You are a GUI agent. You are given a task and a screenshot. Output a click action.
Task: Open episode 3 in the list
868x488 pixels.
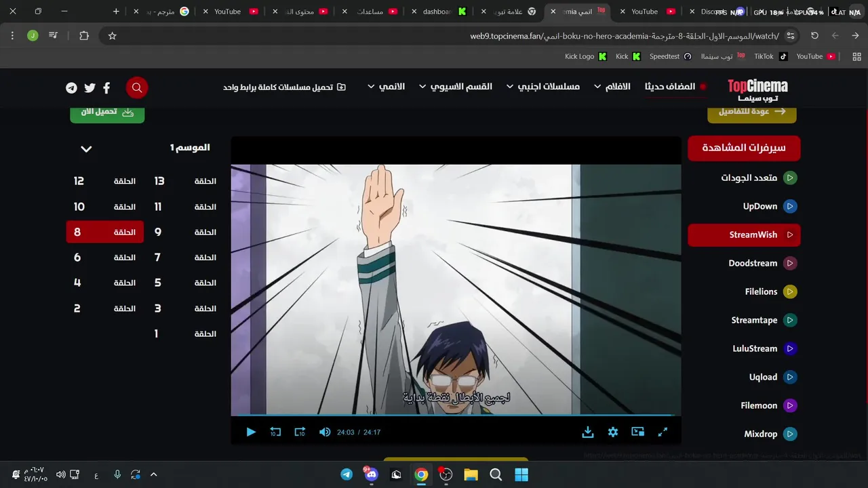[184, 308]
